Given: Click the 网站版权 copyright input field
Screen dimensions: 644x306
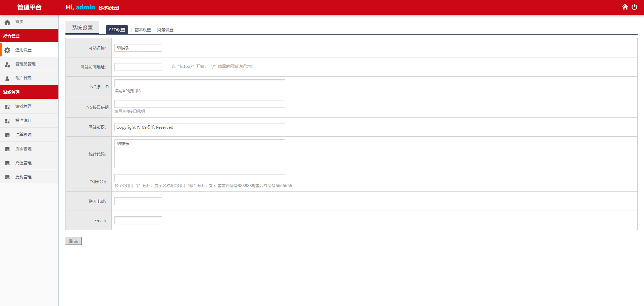Looking at the screenshot, I should click(200, 127).
